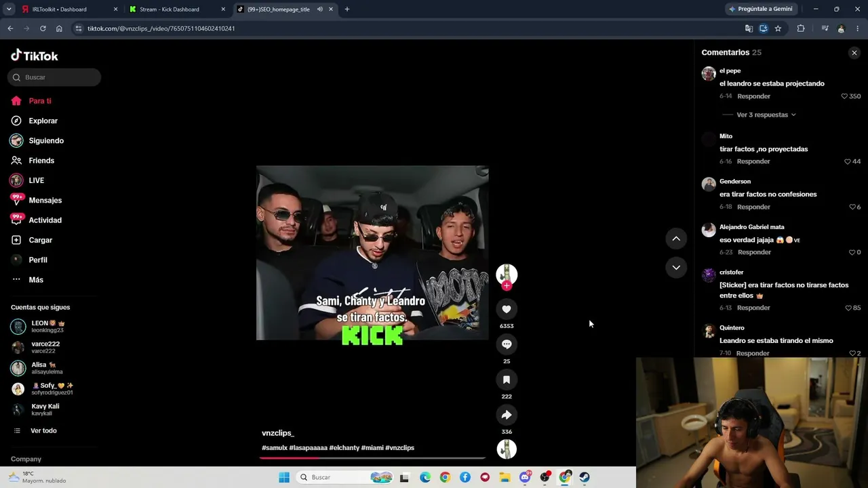Viewport: 868px width, 488px height.
Task: Like Genderson's comment
Action: (852, 207)
